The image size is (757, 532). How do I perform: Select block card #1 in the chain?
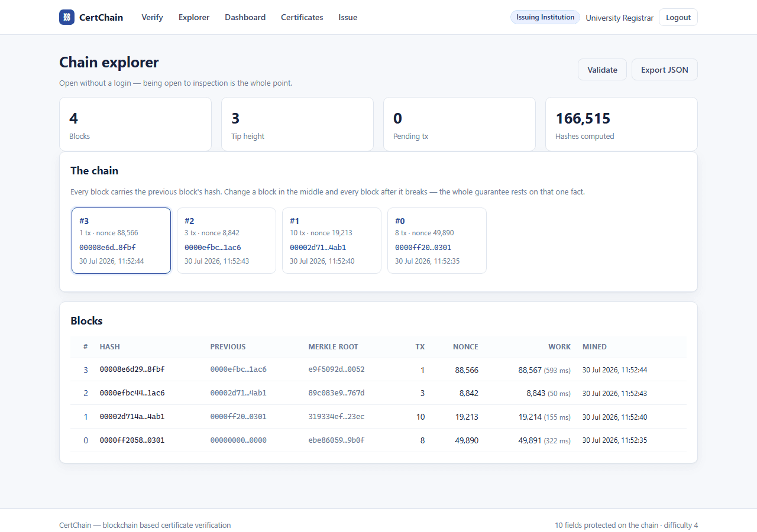click(332, 241)
